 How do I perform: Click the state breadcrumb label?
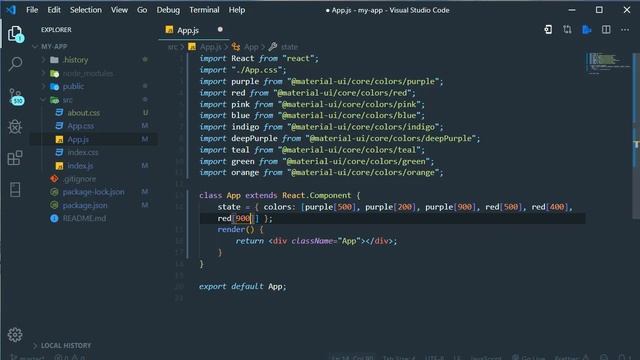coord(289,47)
